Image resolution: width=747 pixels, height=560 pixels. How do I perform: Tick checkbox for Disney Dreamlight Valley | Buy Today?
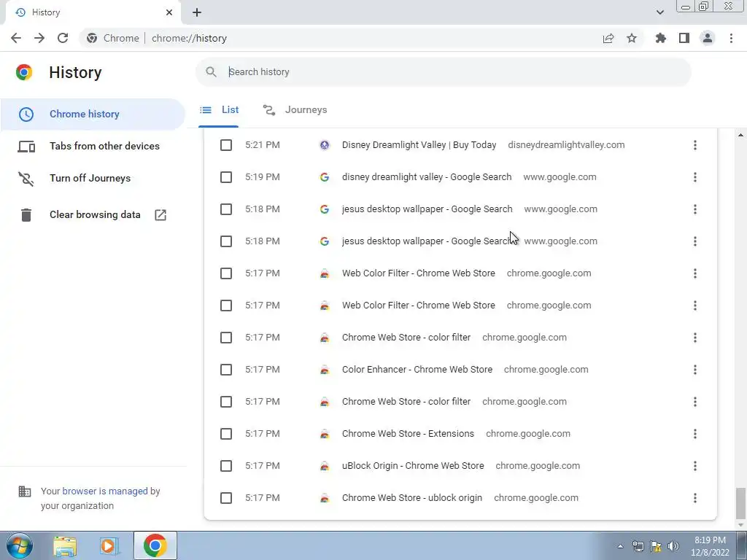pos(226,145)
